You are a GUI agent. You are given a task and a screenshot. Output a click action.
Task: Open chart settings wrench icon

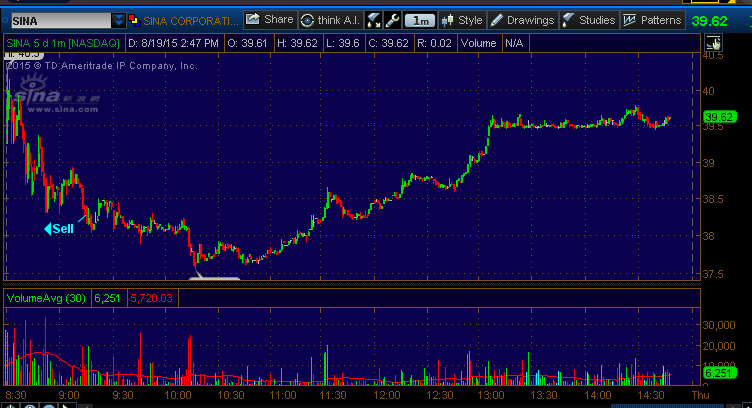[x=393, y=19]
